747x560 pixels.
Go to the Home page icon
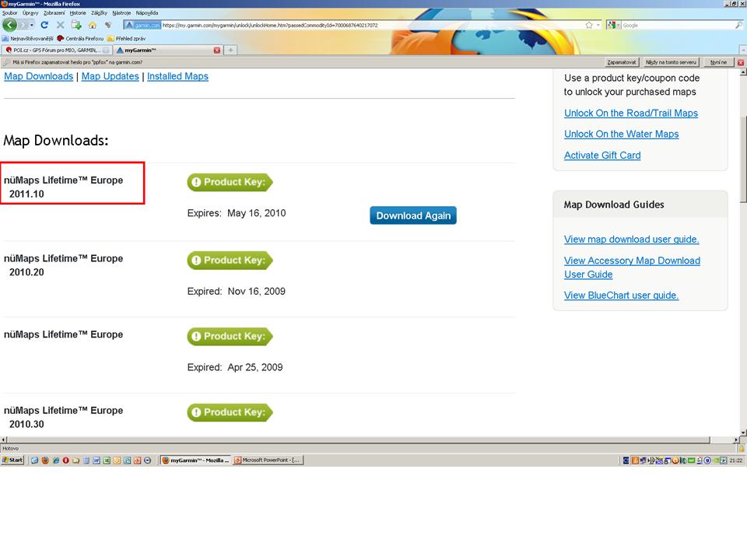[x=92, y=25]
